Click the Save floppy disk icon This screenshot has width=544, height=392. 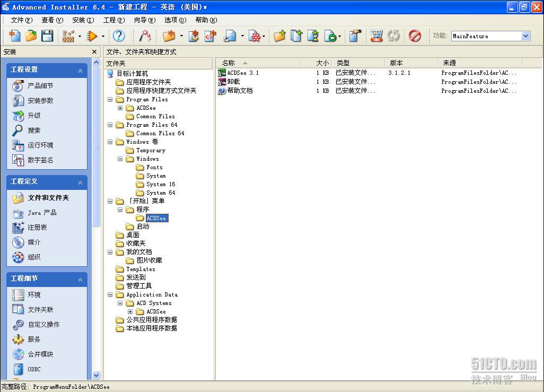[x=47, y=36]
